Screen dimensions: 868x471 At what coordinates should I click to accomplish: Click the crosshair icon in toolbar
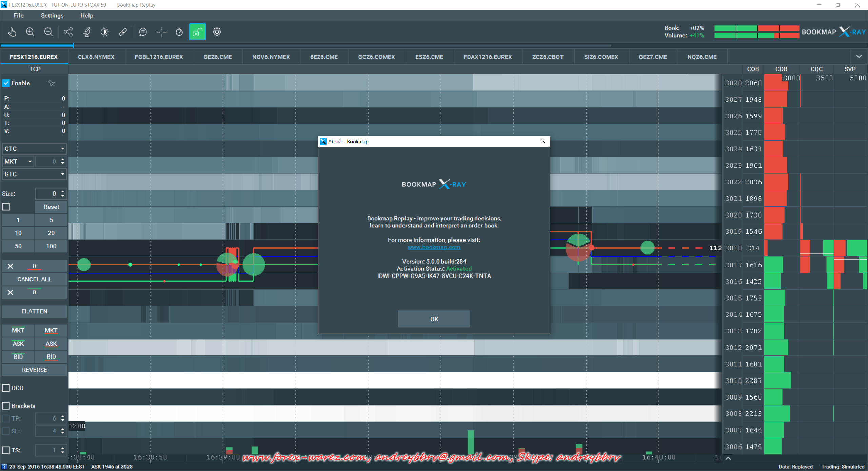coord(161,32)
